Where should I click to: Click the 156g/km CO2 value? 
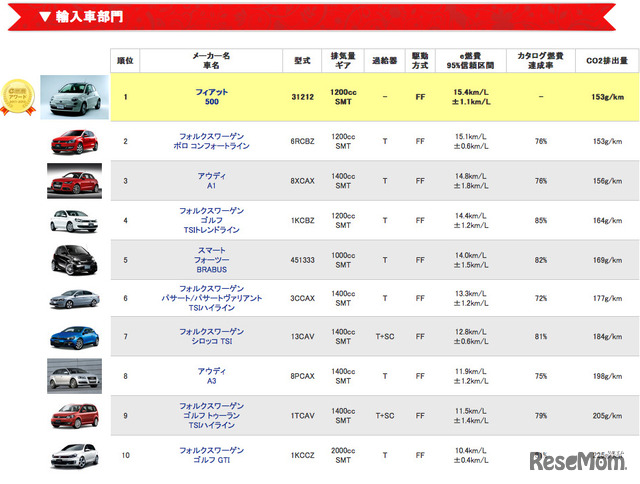[607, 181]
